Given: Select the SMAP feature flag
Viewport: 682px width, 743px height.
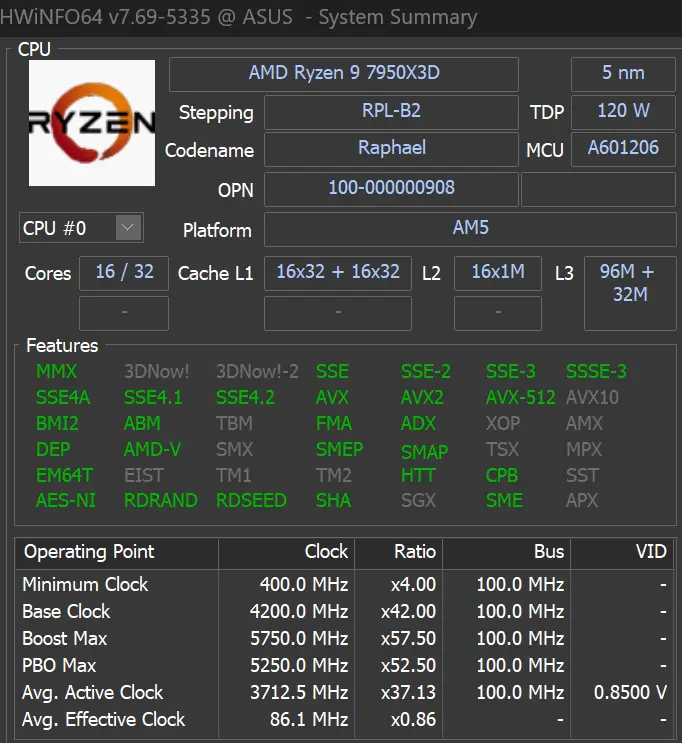Looking at the screenshot, I should [424, 452].
